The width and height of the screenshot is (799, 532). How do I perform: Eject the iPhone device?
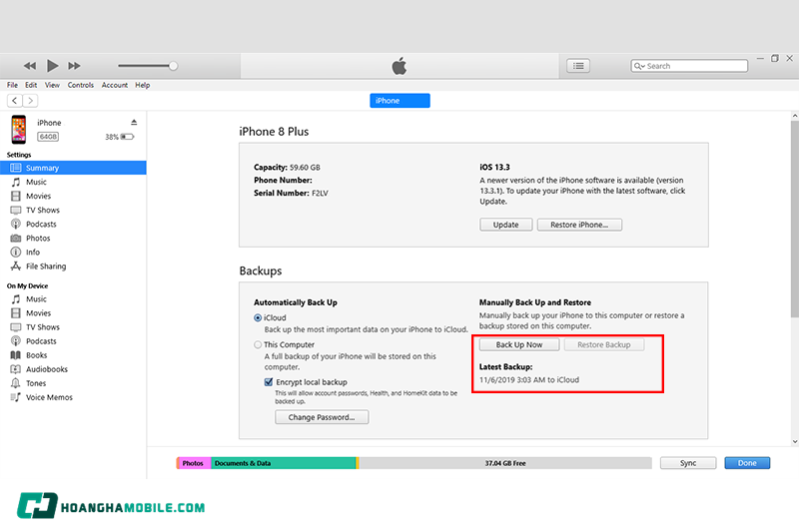tap(134, 123)
